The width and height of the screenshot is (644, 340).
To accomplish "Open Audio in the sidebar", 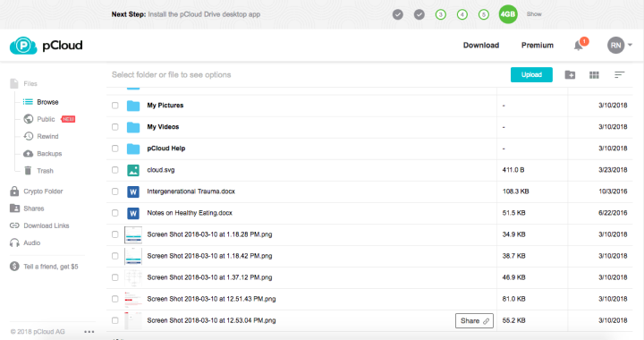I will point(32,243).
